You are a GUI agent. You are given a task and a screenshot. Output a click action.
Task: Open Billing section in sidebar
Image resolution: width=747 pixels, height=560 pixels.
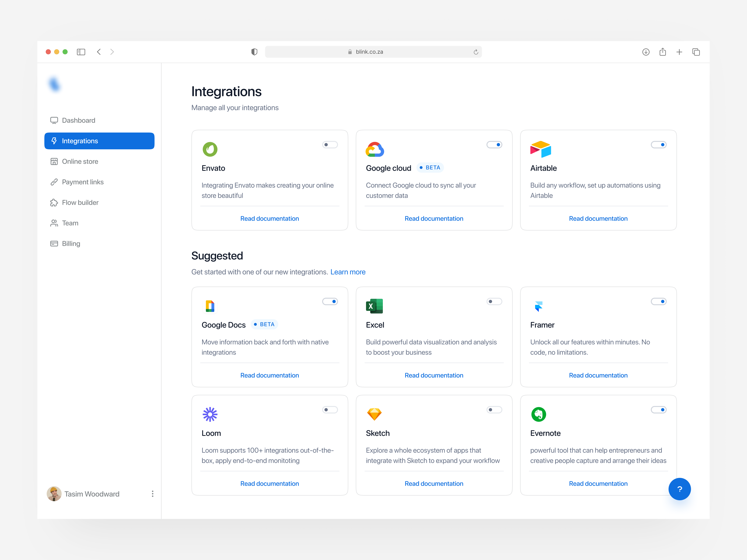point(71,243)
